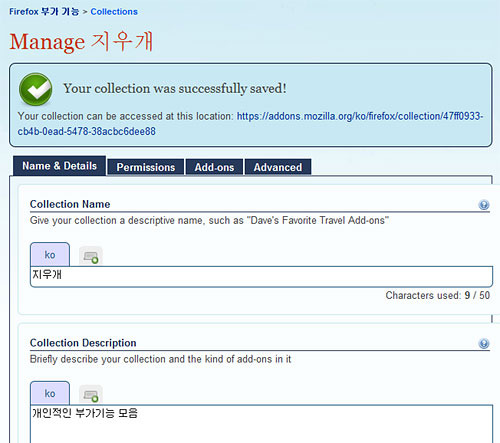Click the 'Collection Description' section heading

pyautogui.click(x=83, y=343)
